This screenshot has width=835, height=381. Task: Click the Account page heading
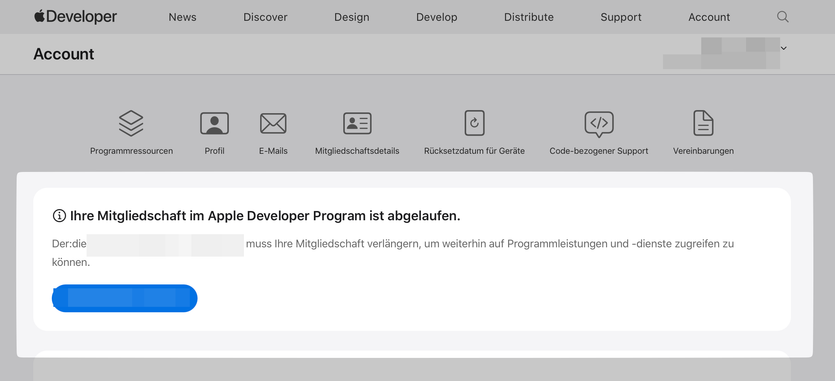click(64, 54)
